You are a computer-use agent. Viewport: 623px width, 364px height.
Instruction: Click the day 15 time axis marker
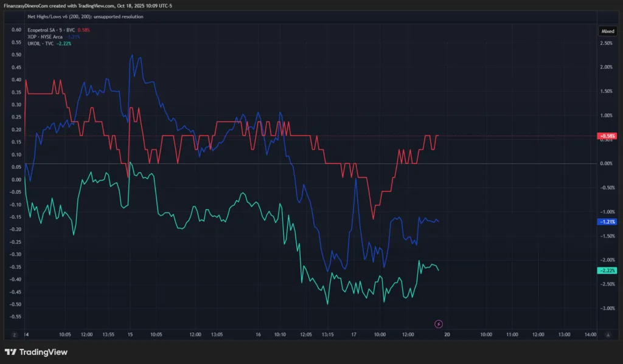130,334
